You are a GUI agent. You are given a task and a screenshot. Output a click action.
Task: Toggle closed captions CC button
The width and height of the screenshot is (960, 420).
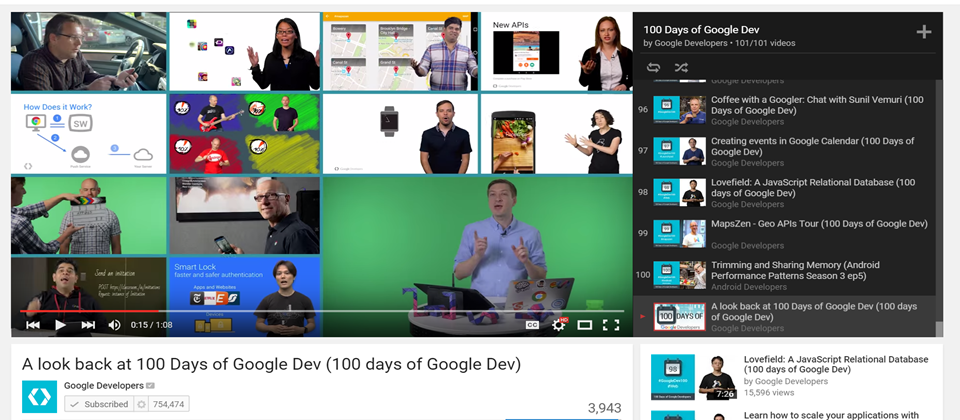tap(533, 325)
